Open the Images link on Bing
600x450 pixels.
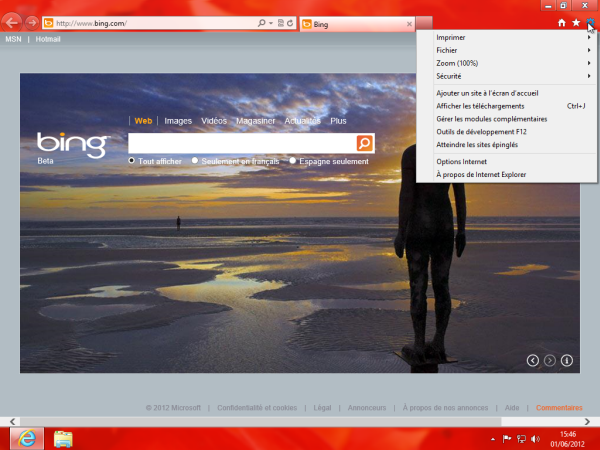[178, 121]
